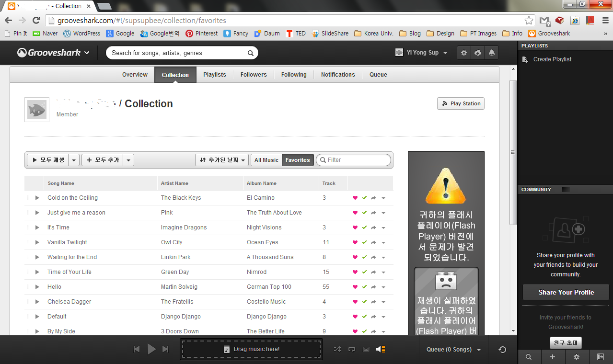
Task: Collapse the sidebar panel icon
Action: pyautogui.click(x=601, y=357)
